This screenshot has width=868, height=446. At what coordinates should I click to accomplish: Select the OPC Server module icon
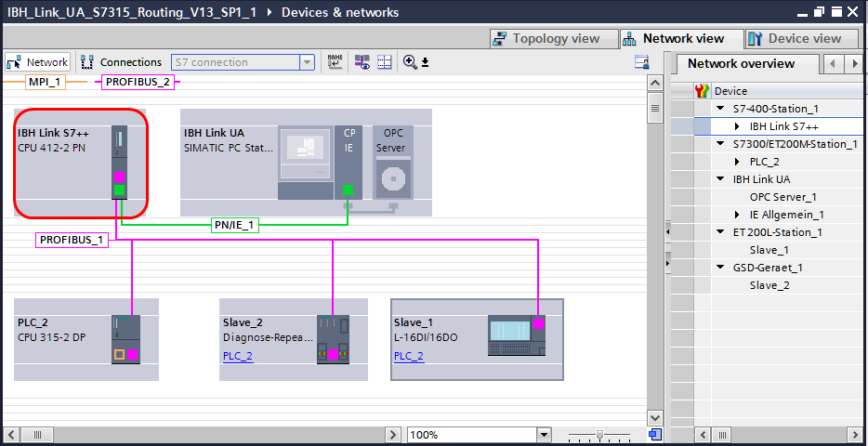tap(391, 164)
